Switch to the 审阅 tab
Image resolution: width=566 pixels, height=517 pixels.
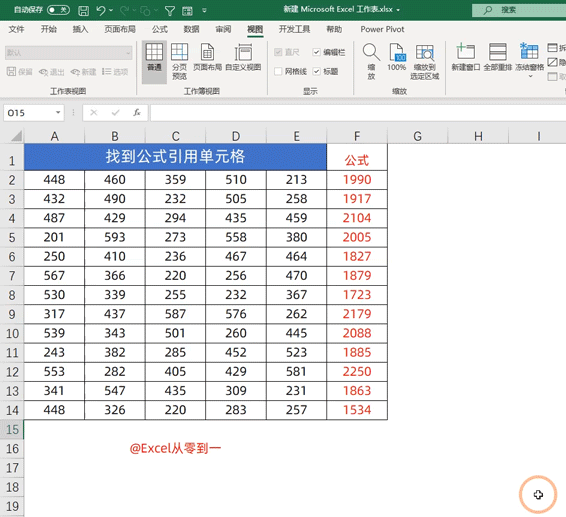click(x=223, y=29)
